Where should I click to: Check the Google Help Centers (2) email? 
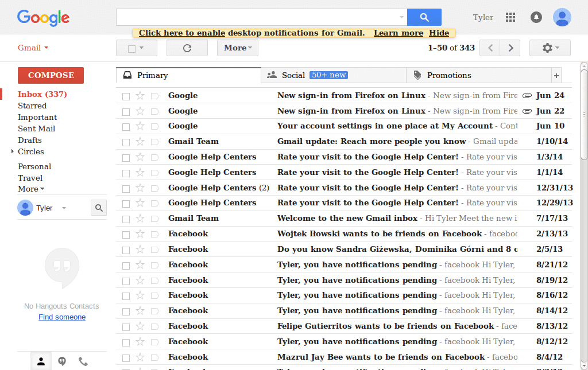click(126, 188)
